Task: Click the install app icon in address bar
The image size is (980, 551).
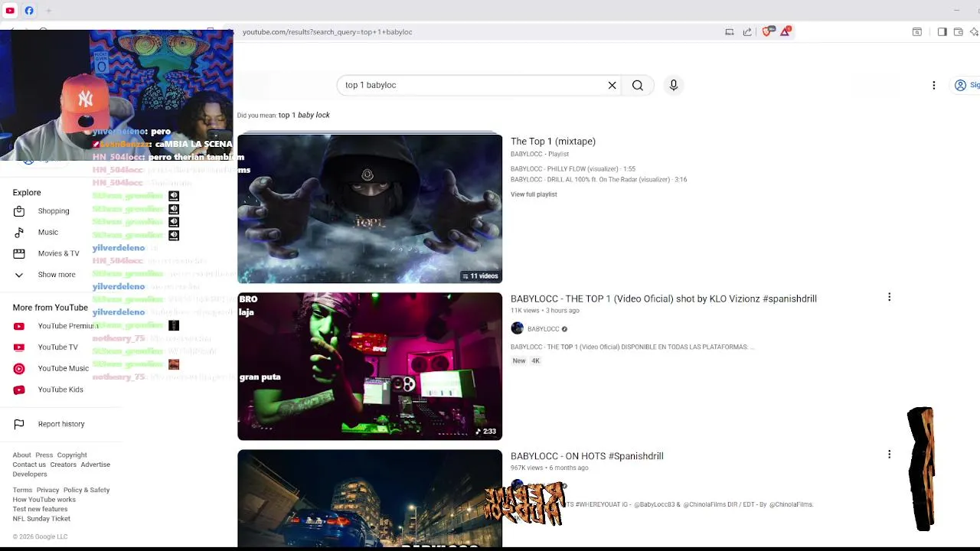Action: [730, 32]
